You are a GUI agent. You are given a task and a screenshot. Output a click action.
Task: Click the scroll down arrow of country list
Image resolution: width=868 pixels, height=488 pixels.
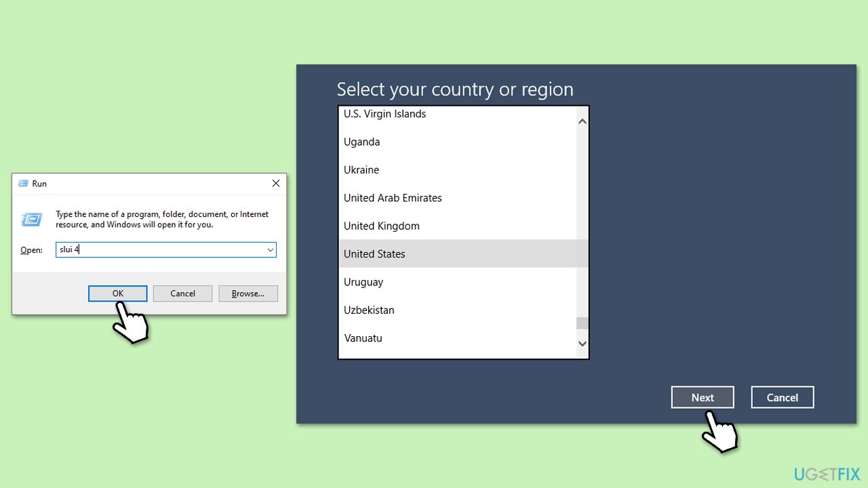tap(583, 344)
